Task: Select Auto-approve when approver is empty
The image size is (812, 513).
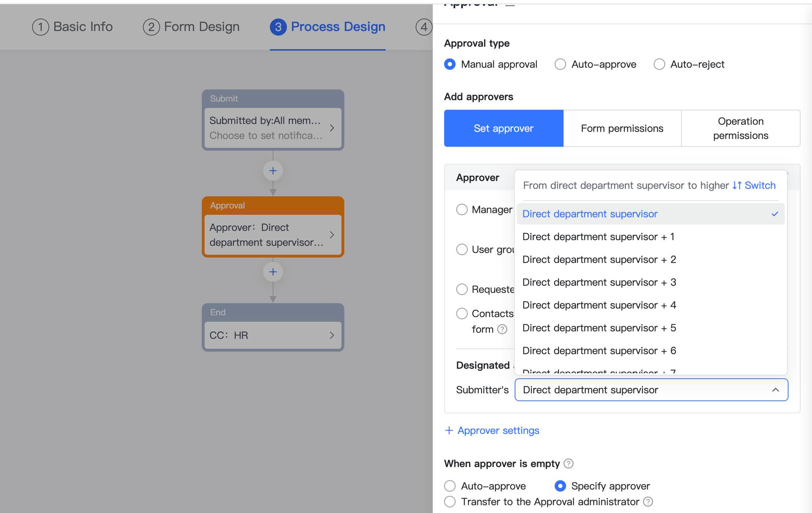Action: pos(450,486)
